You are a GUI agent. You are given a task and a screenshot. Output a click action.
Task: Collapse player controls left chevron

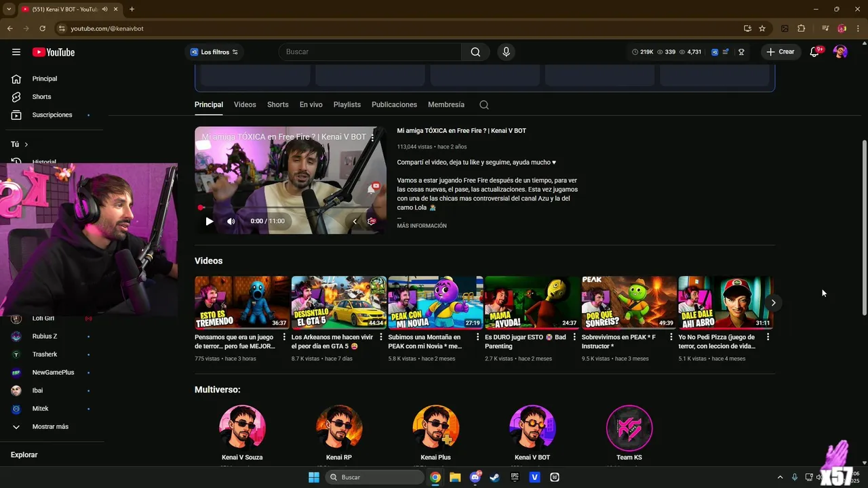pyautogui.click(x=355, y=221)
